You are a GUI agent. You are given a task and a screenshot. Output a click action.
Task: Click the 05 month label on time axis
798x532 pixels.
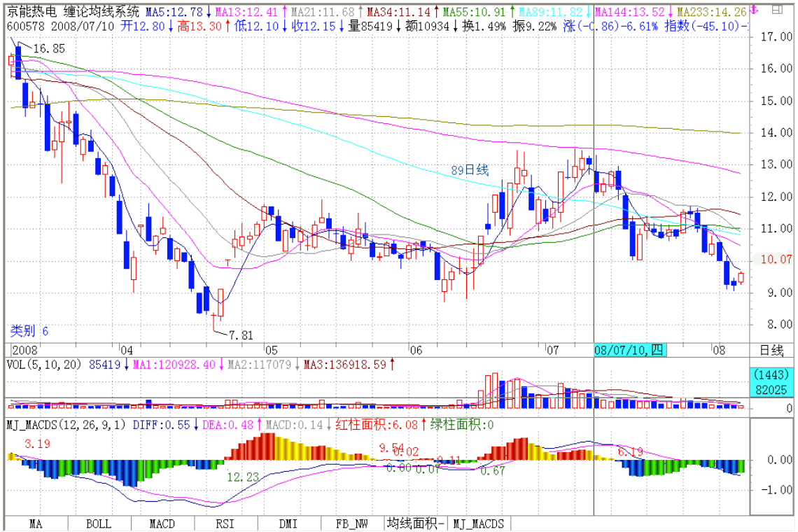[x=272, y=350]
